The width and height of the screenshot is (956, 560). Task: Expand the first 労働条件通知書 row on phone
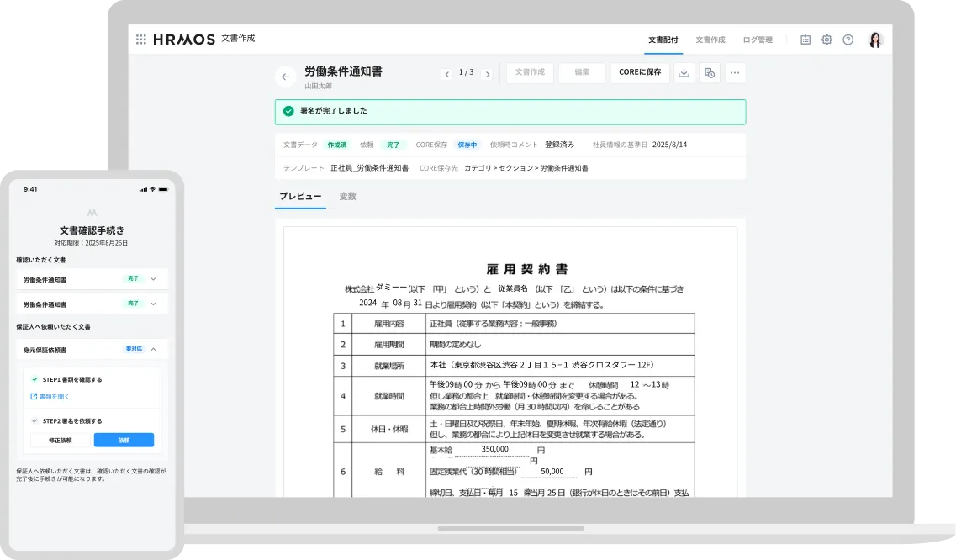tap(153, 279)
